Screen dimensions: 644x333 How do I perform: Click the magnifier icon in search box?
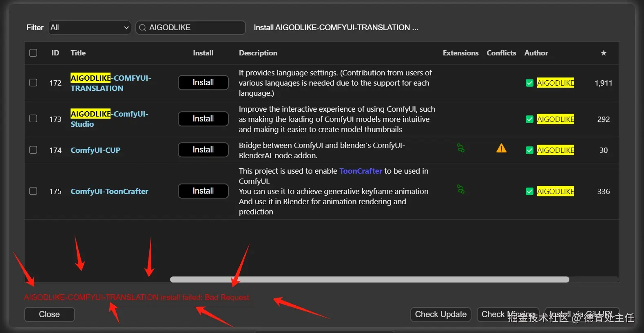[142, 28]
